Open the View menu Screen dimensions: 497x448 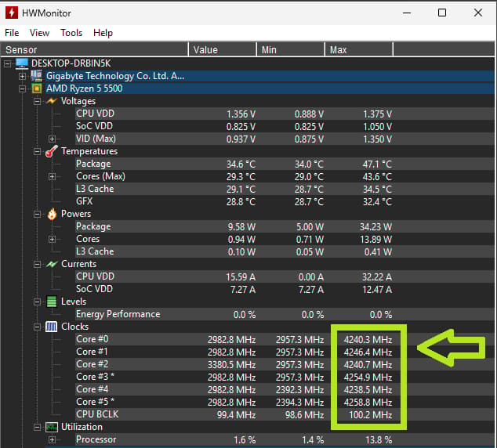coord(40,33)
